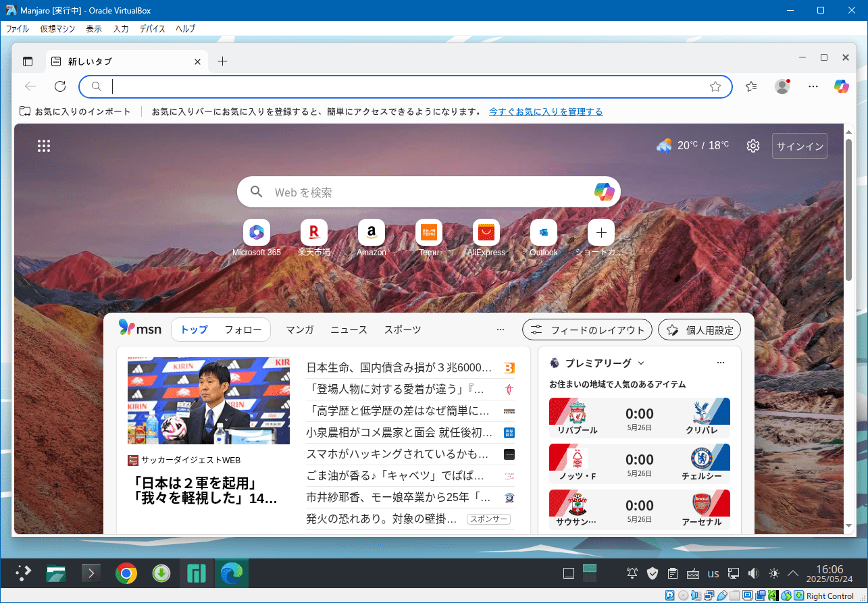Reload the page with refresh icon
The image size is (868, 603).
click(60, 86)
